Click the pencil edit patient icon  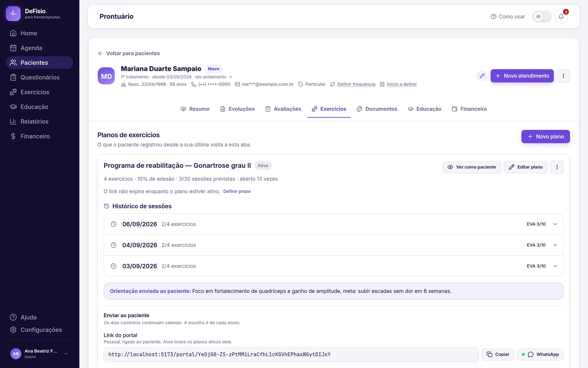(482, 76)
